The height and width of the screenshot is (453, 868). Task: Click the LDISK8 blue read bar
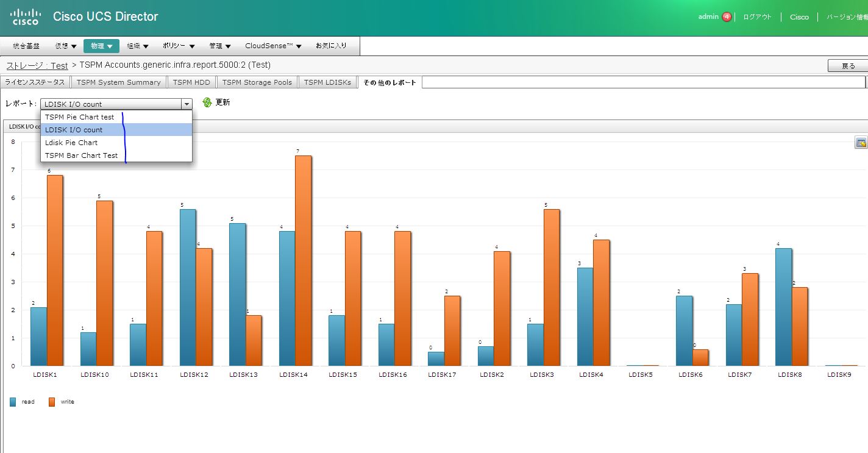784,307
